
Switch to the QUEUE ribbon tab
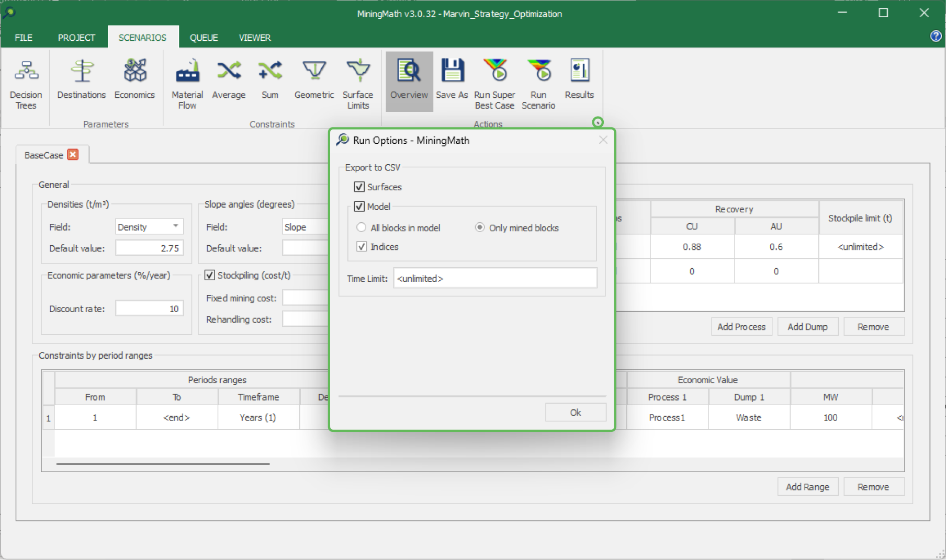point(204,38)
